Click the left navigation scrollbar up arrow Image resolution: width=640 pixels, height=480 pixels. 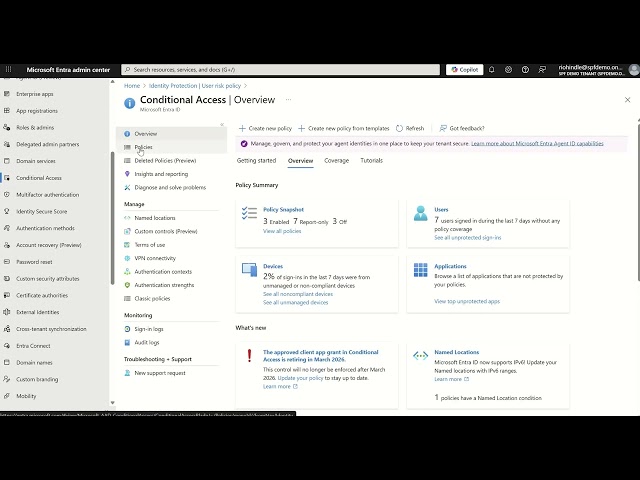click(113, 82)
